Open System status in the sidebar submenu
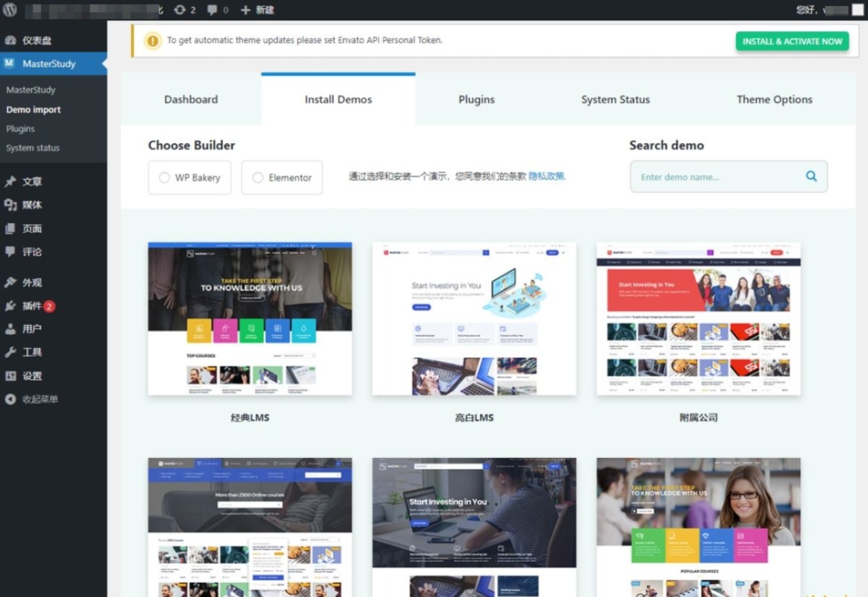The height and width of the screenshot is (597, 868). tap(33, 148)
